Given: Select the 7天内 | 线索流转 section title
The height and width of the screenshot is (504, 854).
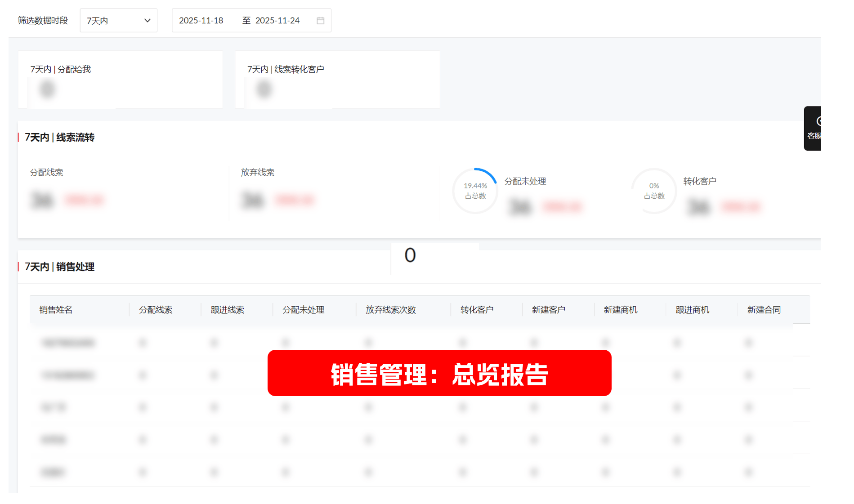Looking at the screenshot, I should point(60,138).
